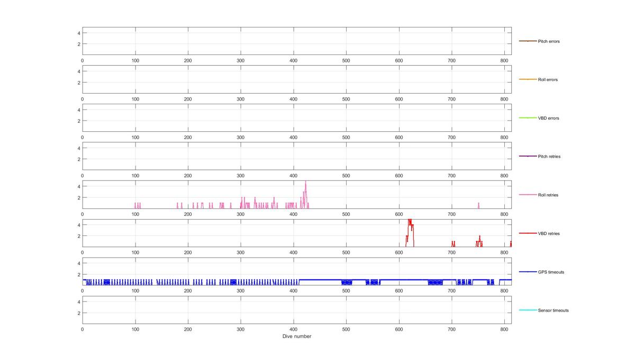635x364 pixels.
Task: Click the 'Pitch errors' legend label
Action: tap(549, 41)
